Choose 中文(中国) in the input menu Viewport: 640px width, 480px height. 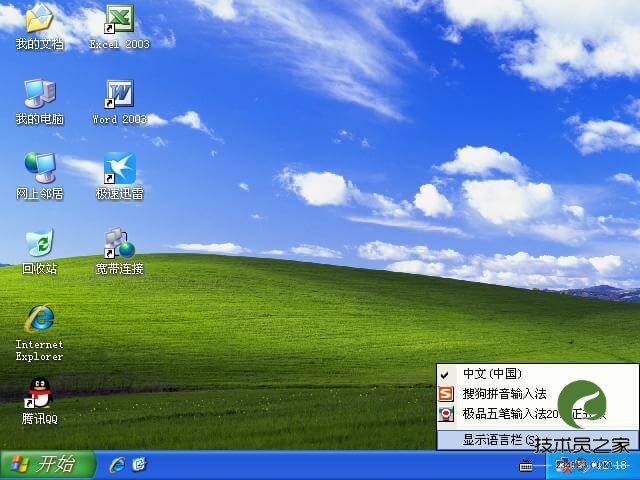pos(538,373)
